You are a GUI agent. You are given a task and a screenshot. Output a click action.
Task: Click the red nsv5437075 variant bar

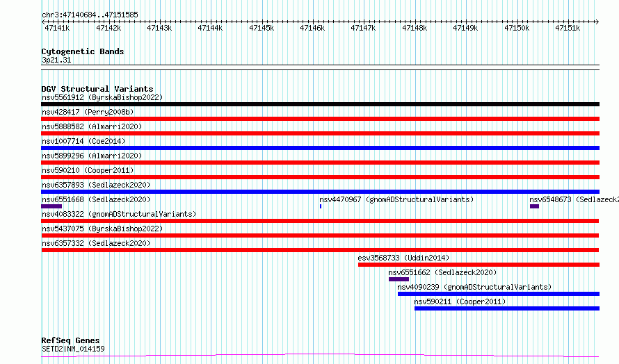coord(320,235)
